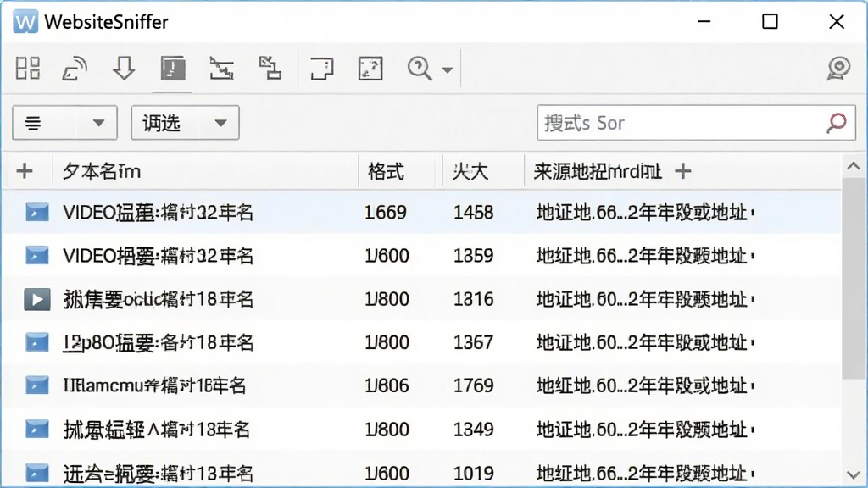Click the folded page toolbar icon
Screen dimensions: 868x488
coord(321,69)
